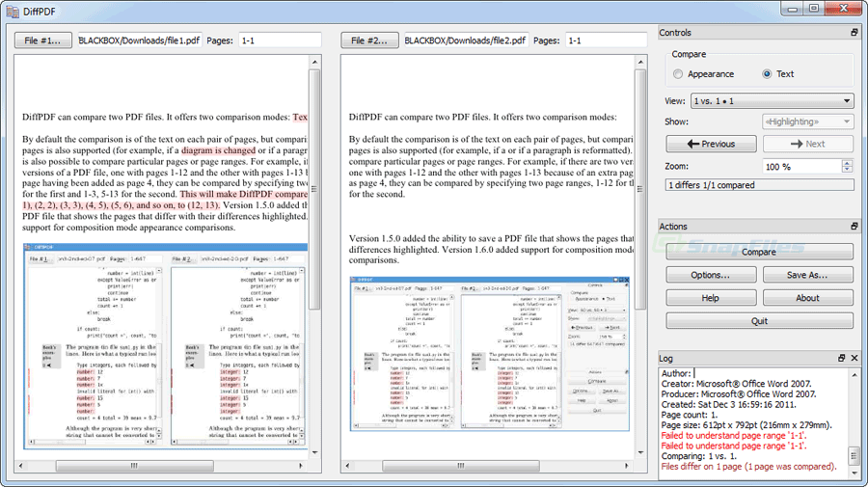Screen dimensions: 868x487
Task: Open File #1 chooser button
Action: point(42,41)
